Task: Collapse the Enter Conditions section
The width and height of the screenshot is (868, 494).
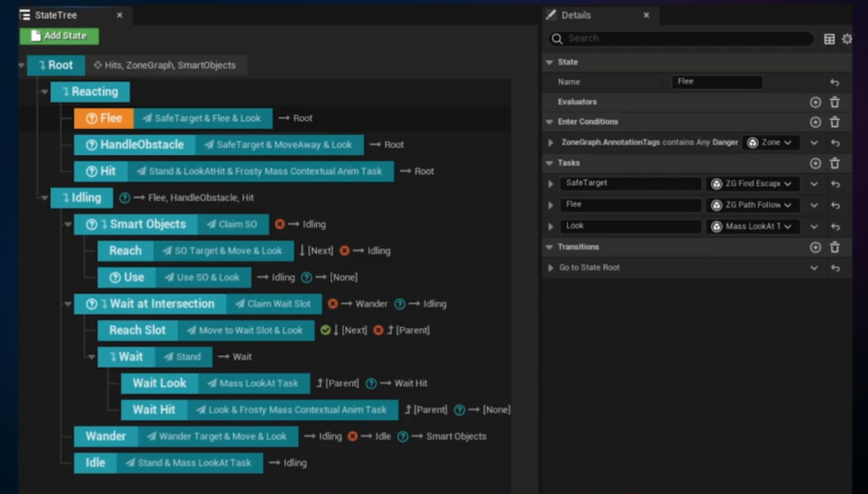Action: point(550,122)
